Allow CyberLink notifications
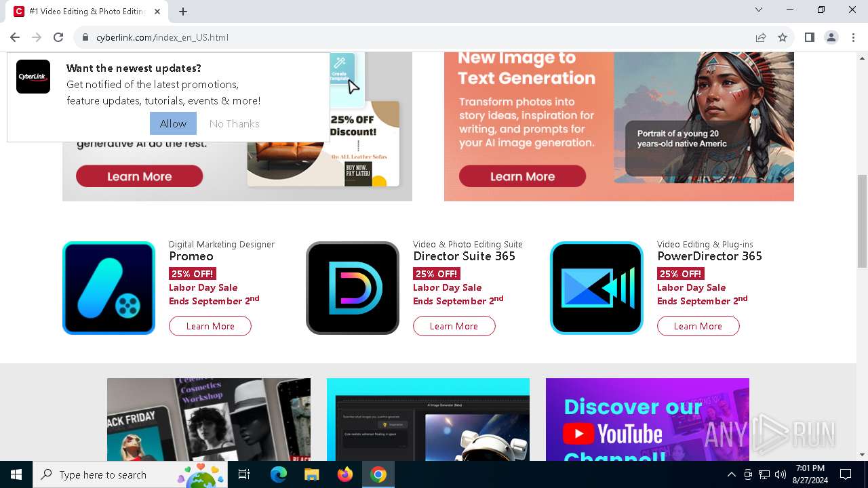 pyautogui.click(x=173, y=123)
